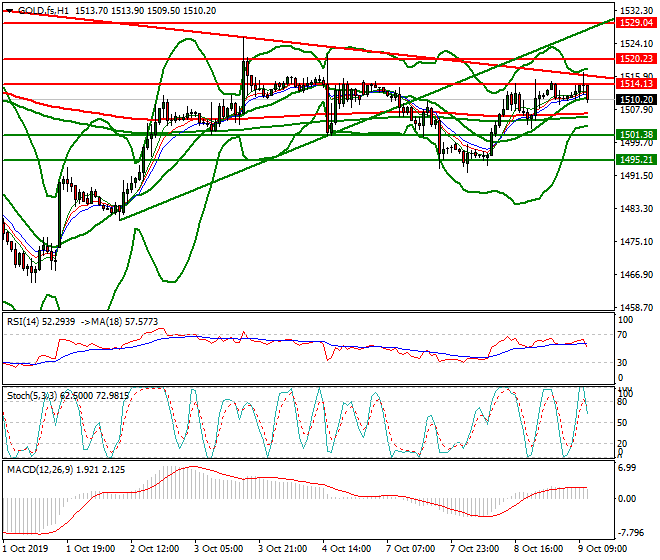Click the RSI 30 level scale label

coord(623,363)
